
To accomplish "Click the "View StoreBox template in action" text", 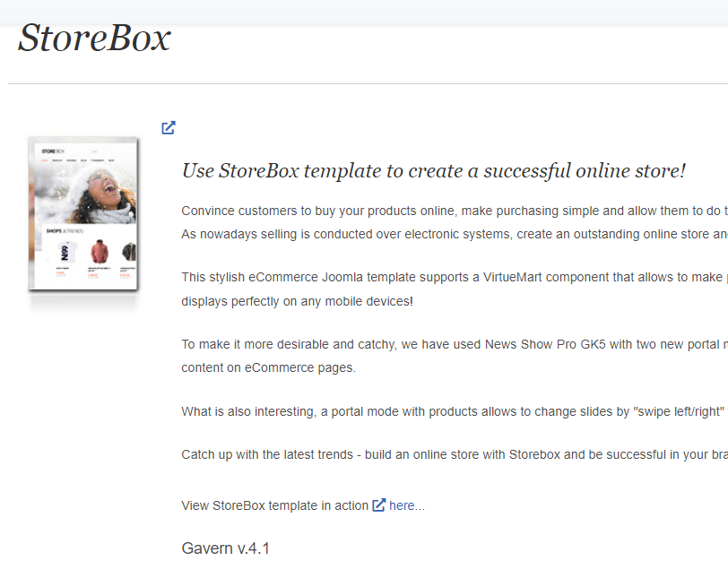I will 275,505.
